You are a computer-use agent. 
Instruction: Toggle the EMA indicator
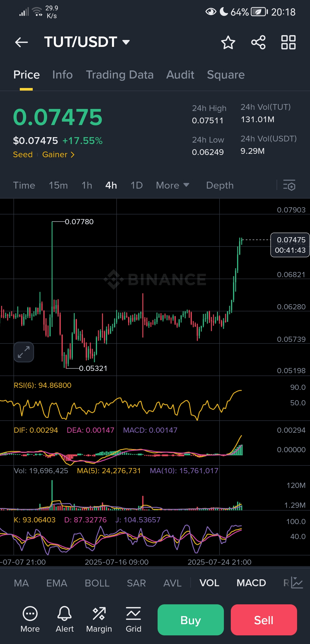pos(57,583)
